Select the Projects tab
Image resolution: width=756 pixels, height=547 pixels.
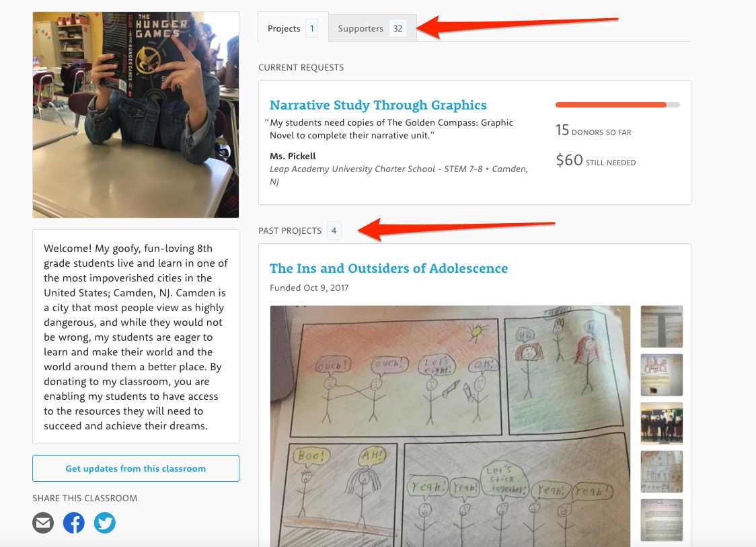tap(293, 28)
